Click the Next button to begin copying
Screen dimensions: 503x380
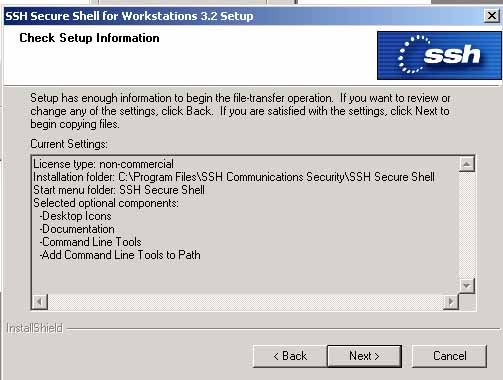click(364, 356)
